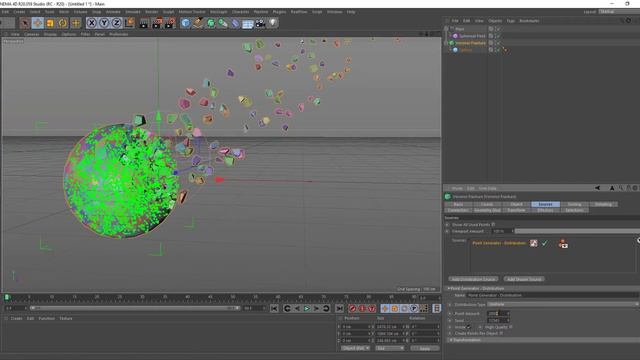Switch to the Transform tab
Viewport: 640px width, 360px height.
[x=516, y=210]
